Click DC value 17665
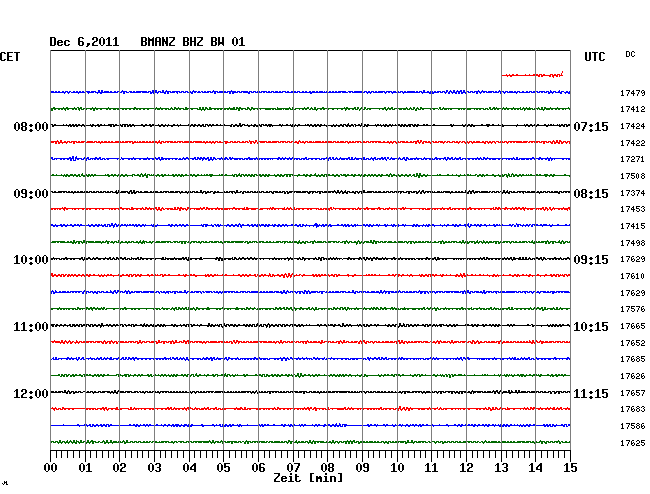 pos(633,326)
